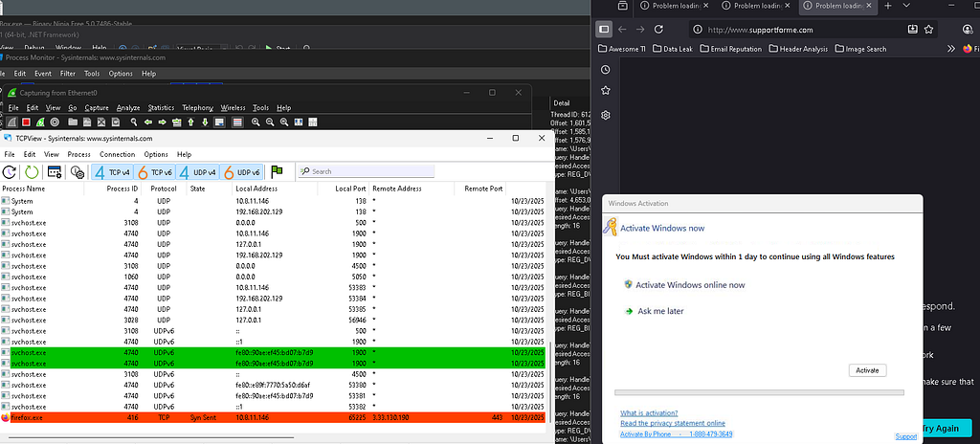Toggle UDP v6 filter in TCPView
This screenshot has height=444, width=980.
coord(242,171)
